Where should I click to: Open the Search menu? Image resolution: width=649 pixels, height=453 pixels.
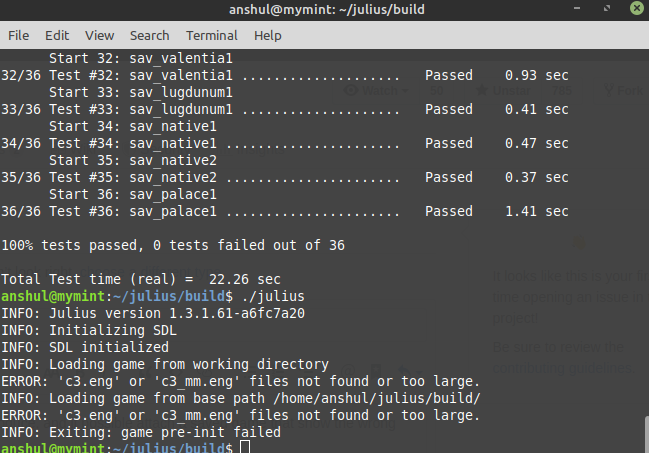click(149, 36)
